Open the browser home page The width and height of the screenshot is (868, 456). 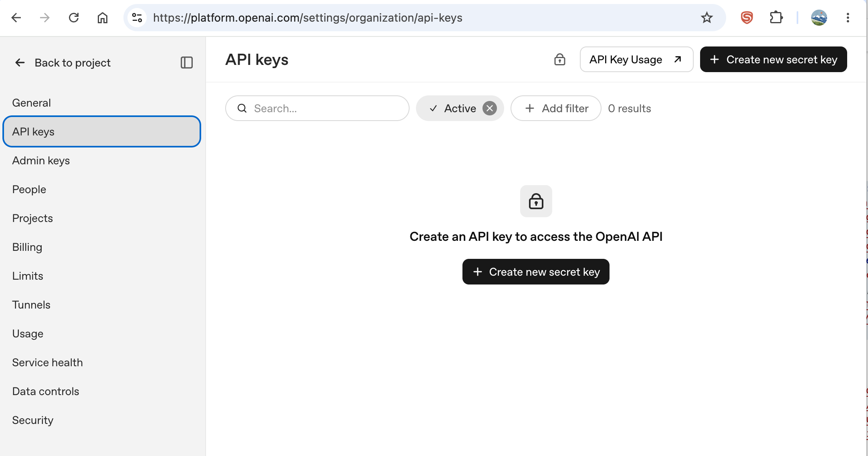coord(103,18)
